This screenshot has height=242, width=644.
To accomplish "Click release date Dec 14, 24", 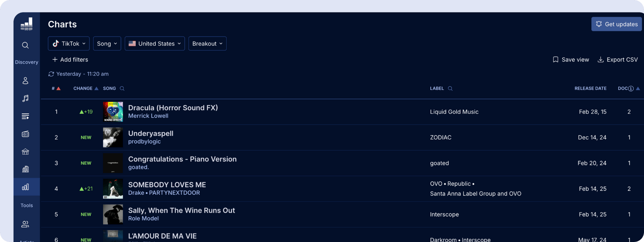I will [x=592, y=138].
